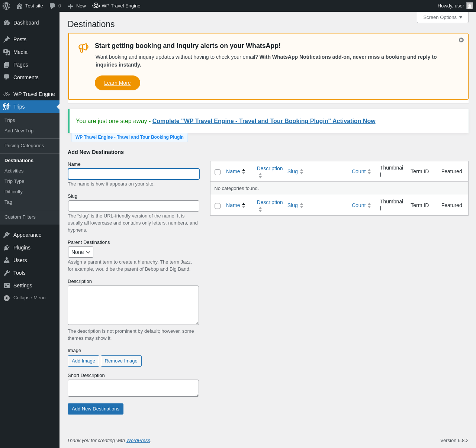476x448 pixels.
Task: Click the Learn More button
Action: tap(118, 83)
